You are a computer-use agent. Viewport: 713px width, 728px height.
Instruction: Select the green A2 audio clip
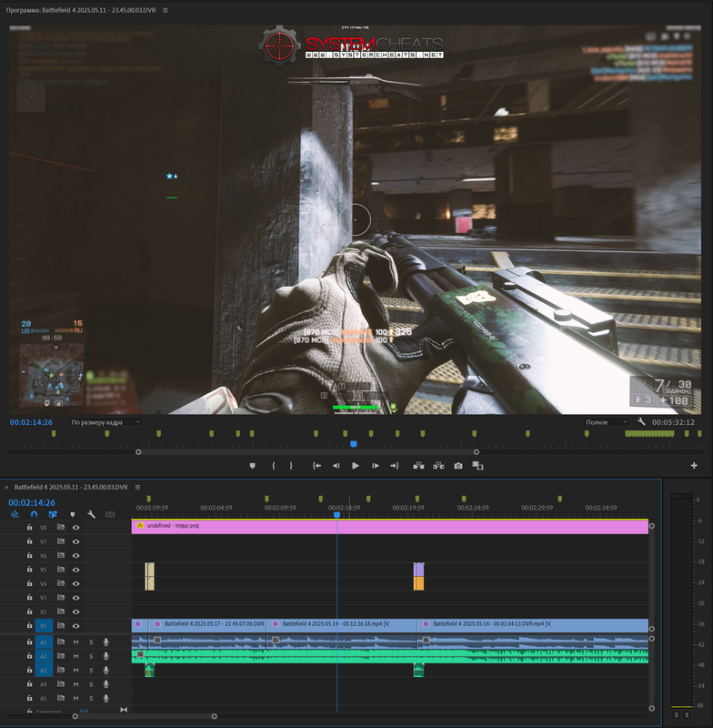pos(389,656)
